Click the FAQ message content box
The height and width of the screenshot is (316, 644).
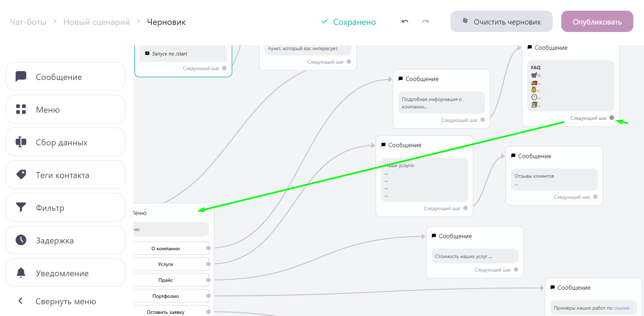[x=571, y=86]
